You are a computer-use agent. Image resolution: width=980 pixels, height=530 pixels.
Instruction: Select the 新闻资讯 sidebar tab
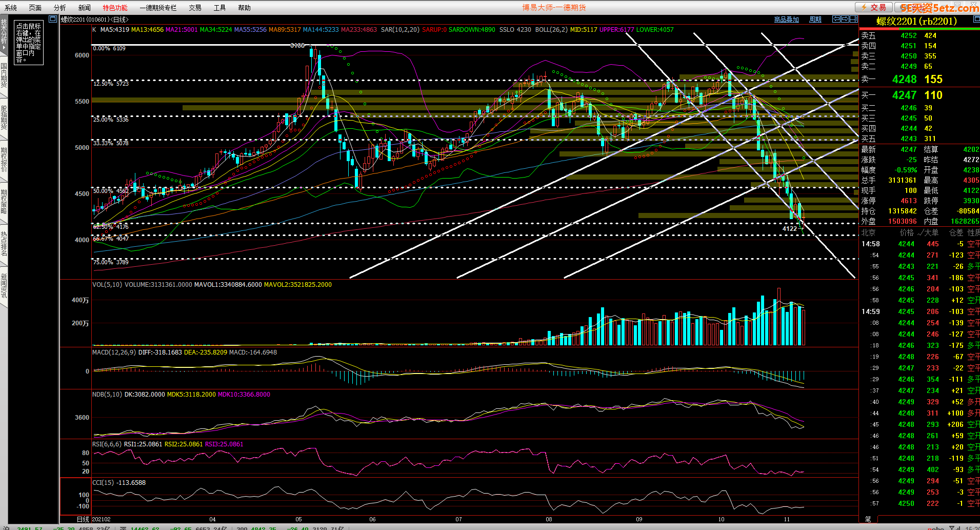4,286
